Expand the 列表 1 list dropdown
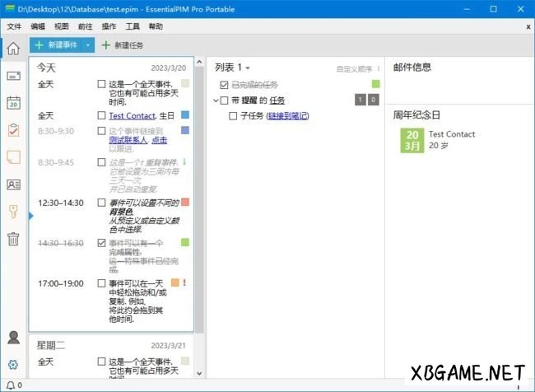The height and width of the screenshot is (392, 535). click(248, 68)
